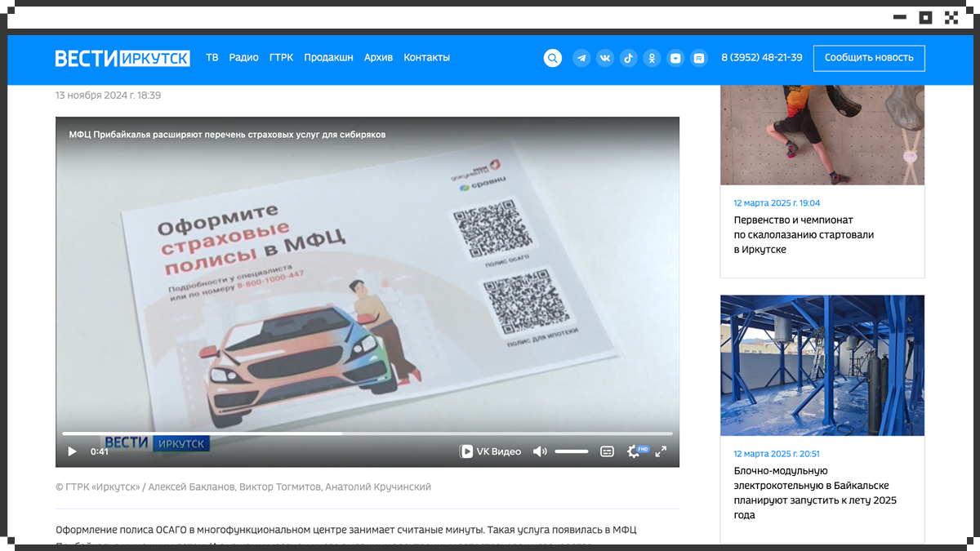
Task: Open the Архив menu item
Action: (x=378, y=58)
